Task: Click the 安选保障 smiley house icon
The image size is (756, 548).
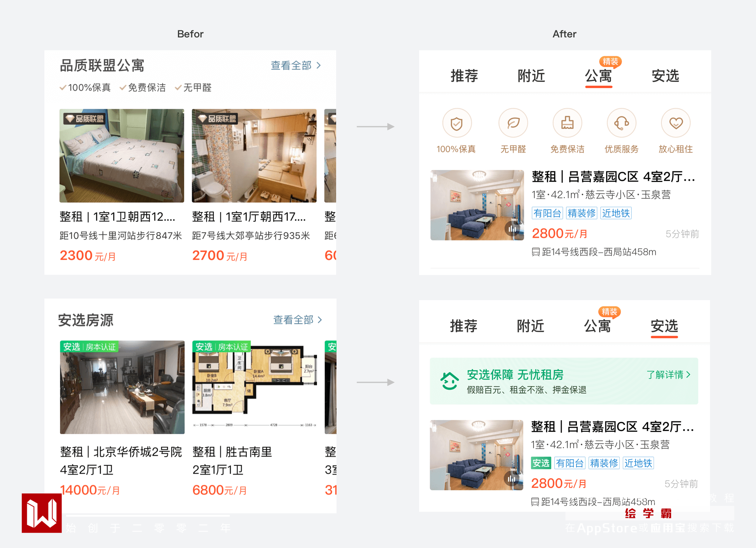Action: pyautogui.click(x=449, y=381)
